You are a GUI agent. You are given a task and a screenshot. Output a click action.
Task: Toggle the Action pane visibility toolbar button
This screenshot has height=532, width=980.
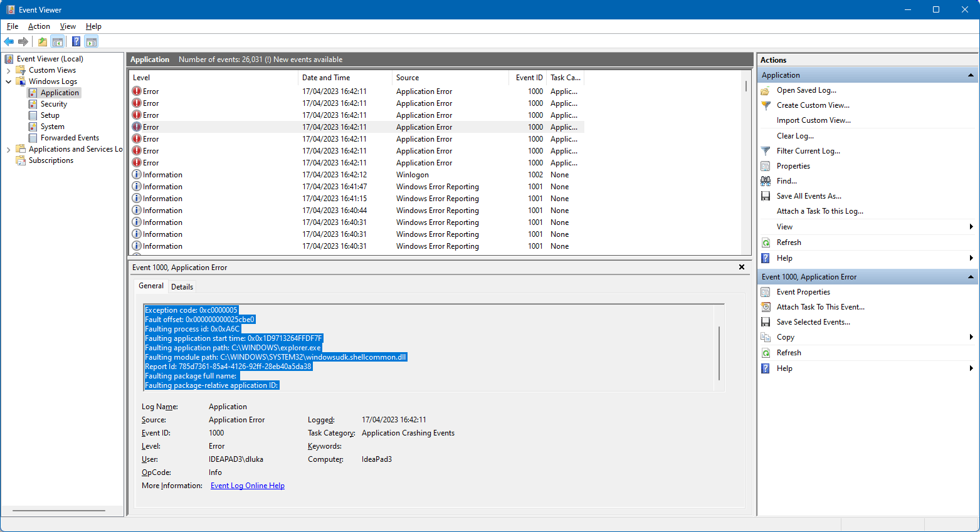pyautogui.click(x=92, y=41)
